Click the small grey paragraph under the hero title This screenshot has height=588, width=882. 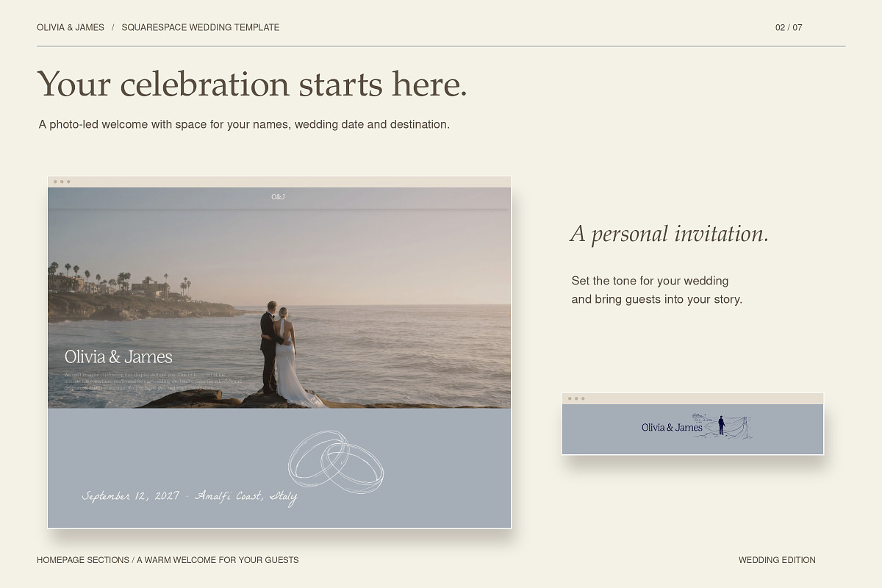pos(153,381)
